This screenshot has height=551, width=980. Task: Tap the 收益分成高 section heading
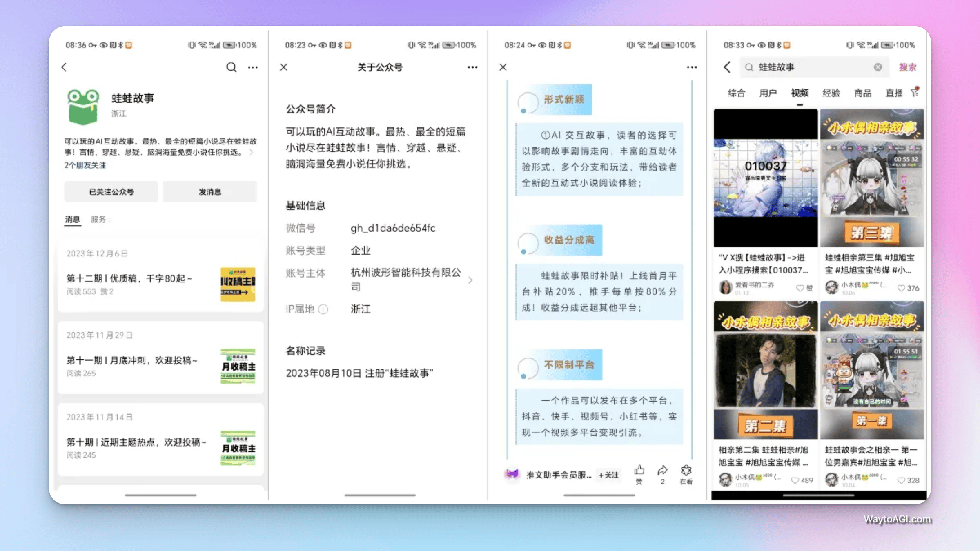point(569,240)
